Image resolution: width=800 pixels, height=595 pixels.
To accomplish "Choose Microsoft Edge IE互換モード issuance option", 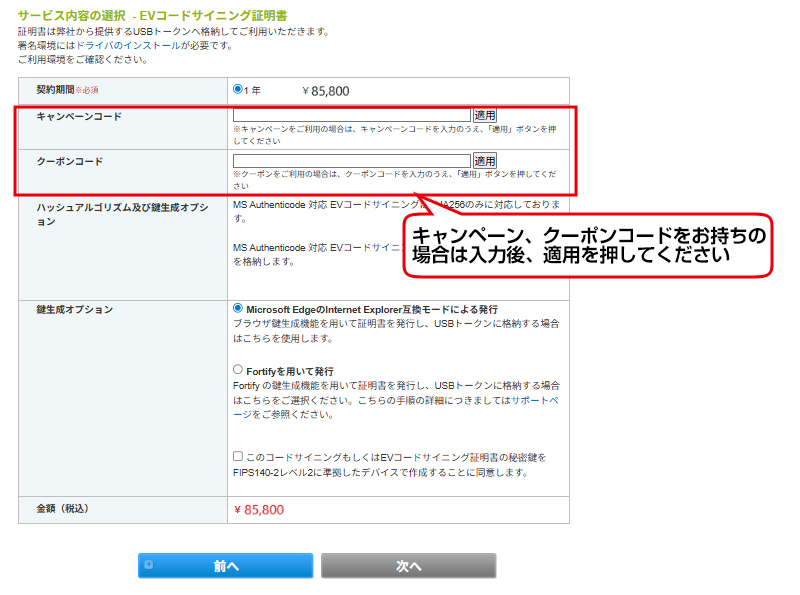I will pyautogui.click(x=238, y=309).
